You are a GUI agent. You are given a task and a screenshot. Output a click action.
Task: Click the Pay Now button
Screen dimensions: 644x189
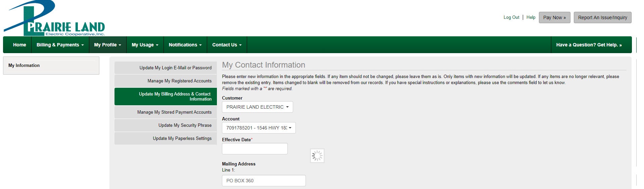point(554,17)
